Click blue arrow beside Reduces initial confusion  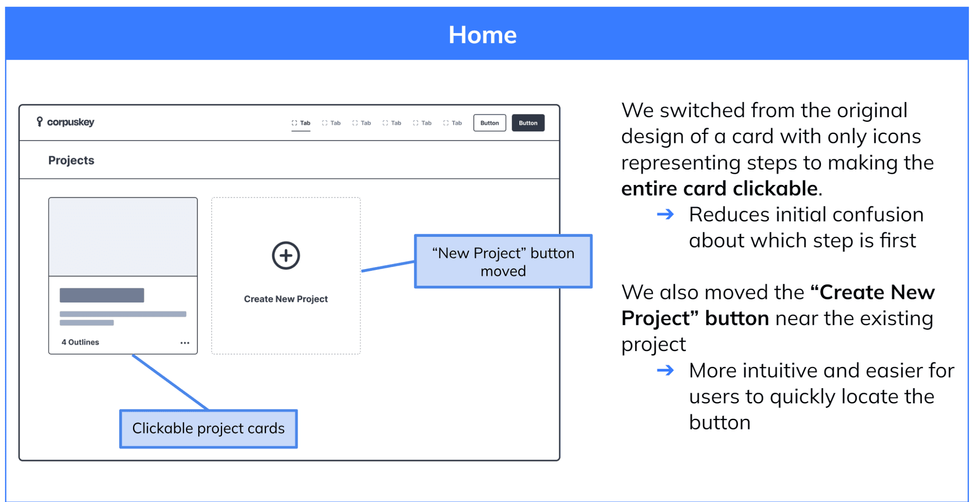click(665, 214)
